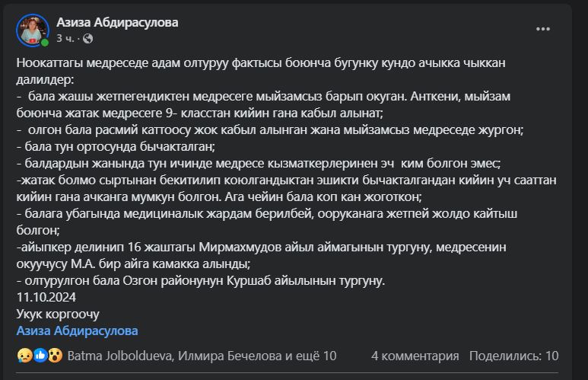588x380 pixels.
Task: Open the author name link in post header
Action: point(117,23)
